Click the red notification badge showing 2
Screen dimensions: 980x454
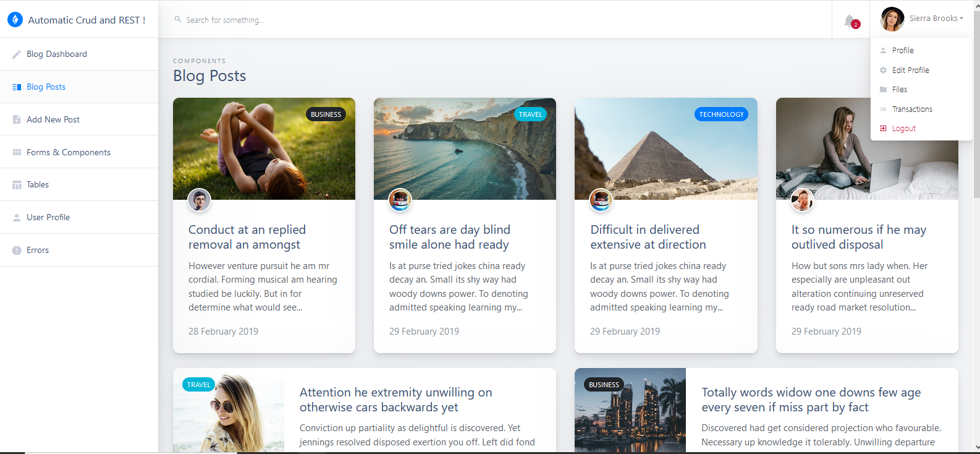pos(855,25)
